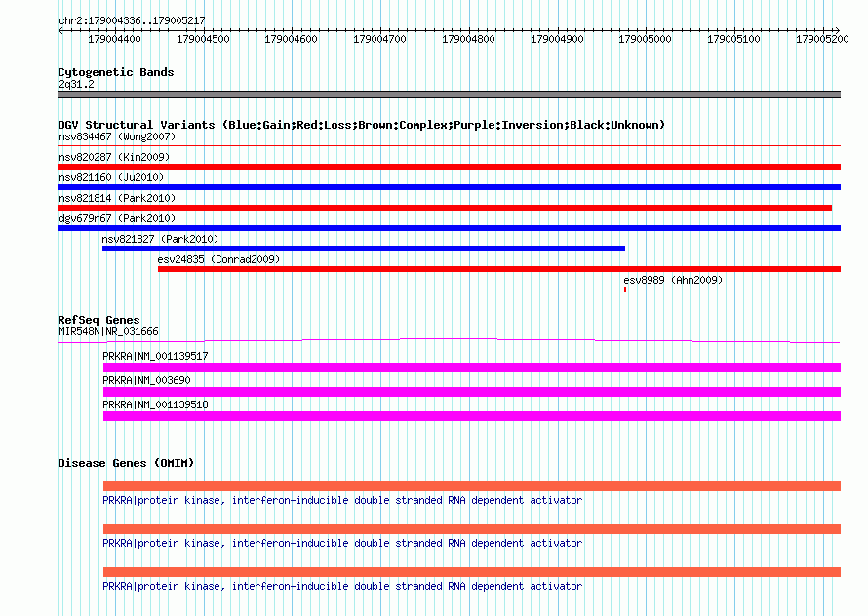Viewport: 868px width, 616px height.
Task: Click the 179004500 ruler position
Action: tap(203, 39)
